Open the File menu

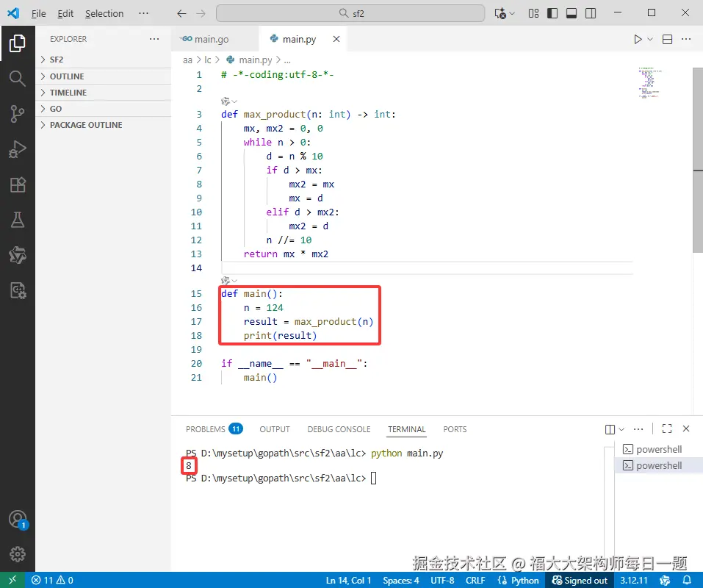click(38, 13)
